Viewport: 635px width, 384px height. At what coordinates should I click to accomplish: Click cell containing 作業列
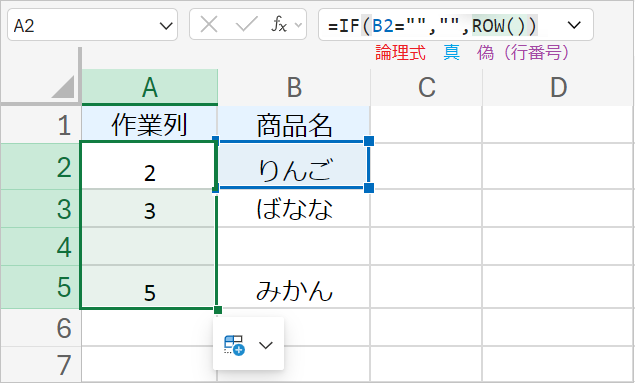149,124
